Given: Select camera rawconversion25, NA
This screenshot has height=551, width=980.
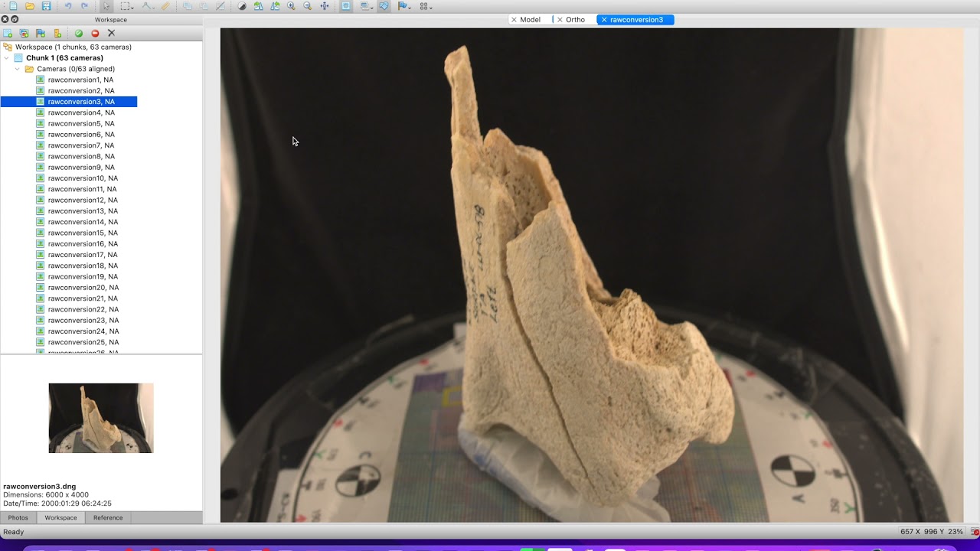Looking at the screenshot, I should pyautogui.click(x=83, y=342).
